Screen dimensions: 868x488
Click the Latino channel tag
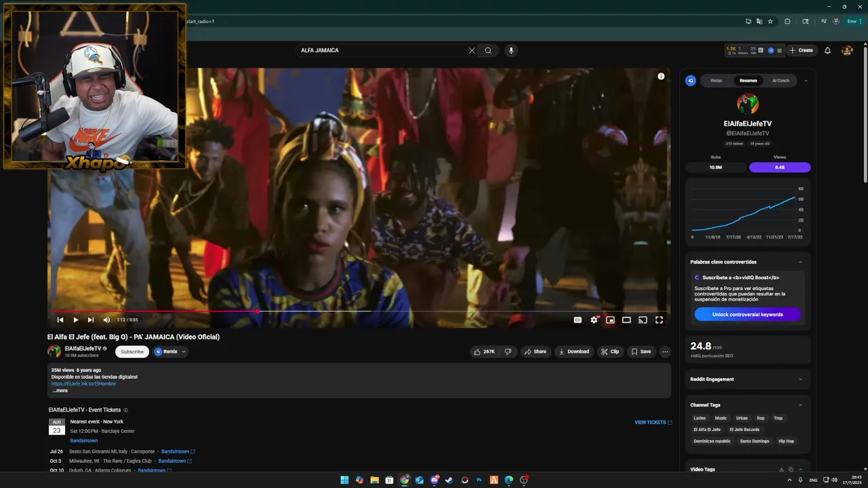coord(700,418)
